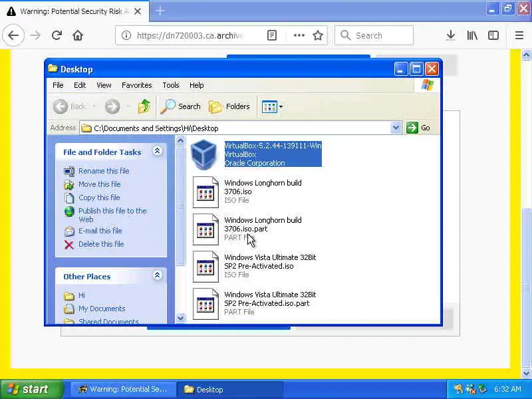
Task: Select Windows Longhorn build 3706.iso file icon
Action: coord(205,192)
